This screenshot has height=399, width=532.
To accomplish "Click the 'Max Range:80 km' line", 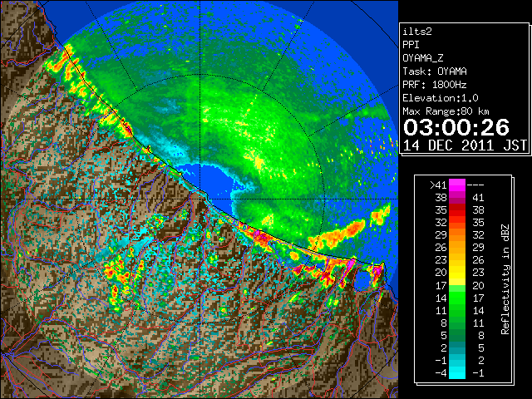I will click(446, 111).
